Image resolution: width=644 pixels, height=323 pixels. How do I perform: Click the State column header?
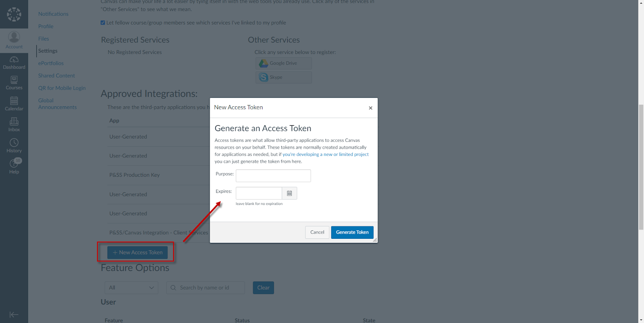369,321
